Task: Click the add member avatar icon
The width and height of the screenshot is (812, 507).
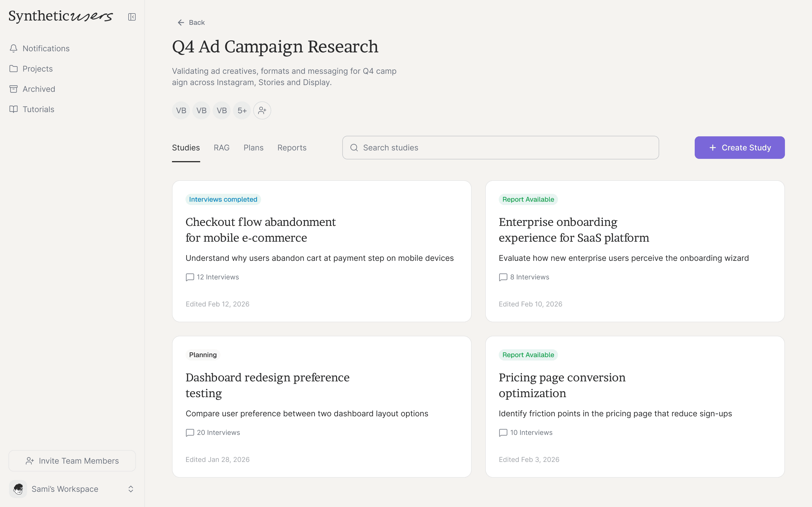Action: pos(262,110)
